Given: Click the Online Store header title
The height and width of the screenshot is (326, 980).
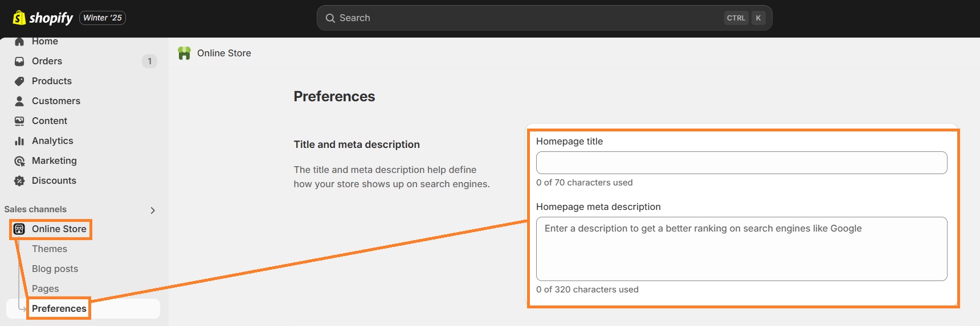Looking at the screenshot, I should pos(224,53).
